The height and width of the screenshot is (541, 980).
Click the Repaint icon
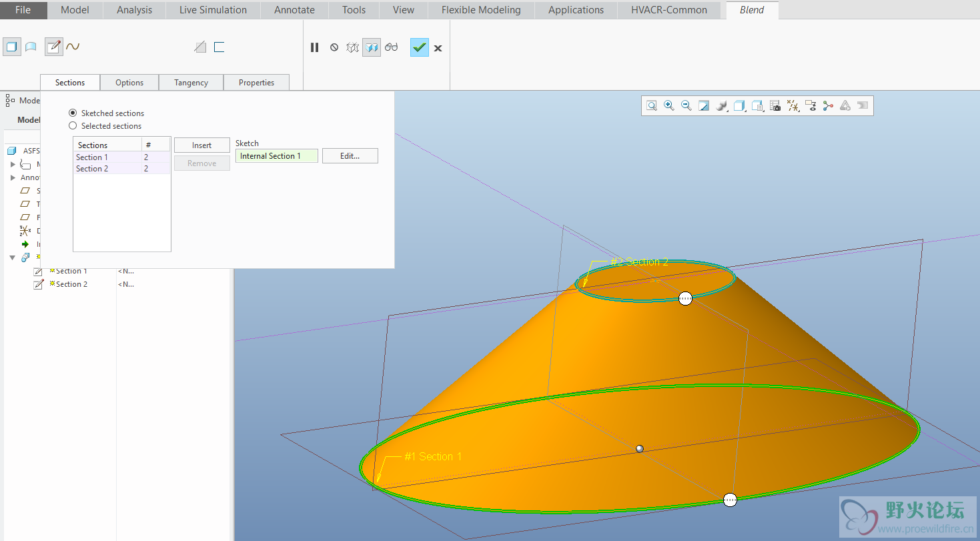[x=704, y=105]
